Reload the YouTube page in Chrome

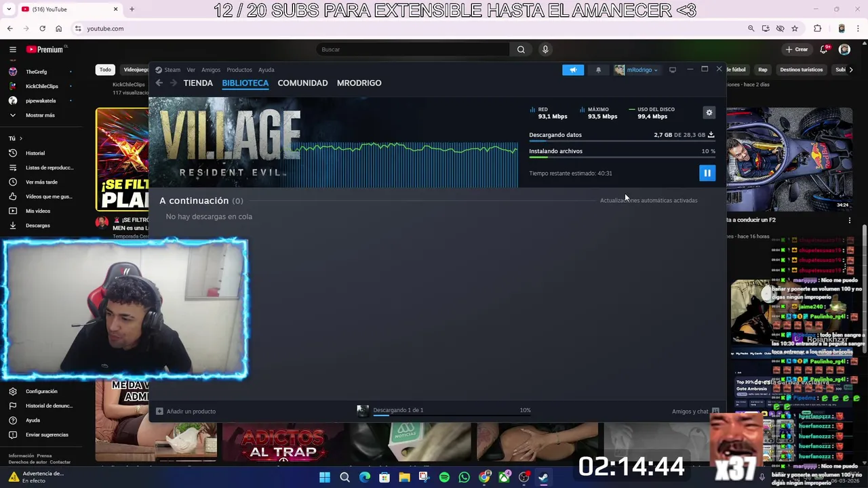[x=42, y=28]
